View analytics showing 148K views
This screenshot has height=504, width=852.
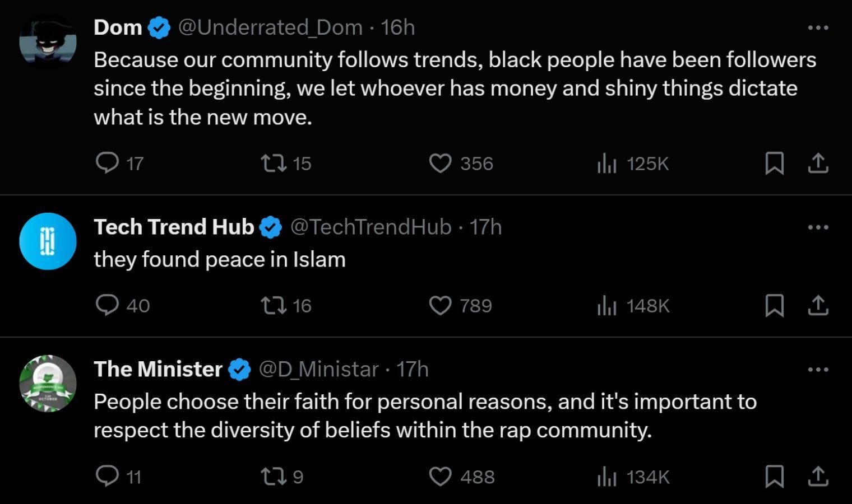coord(633,306)
